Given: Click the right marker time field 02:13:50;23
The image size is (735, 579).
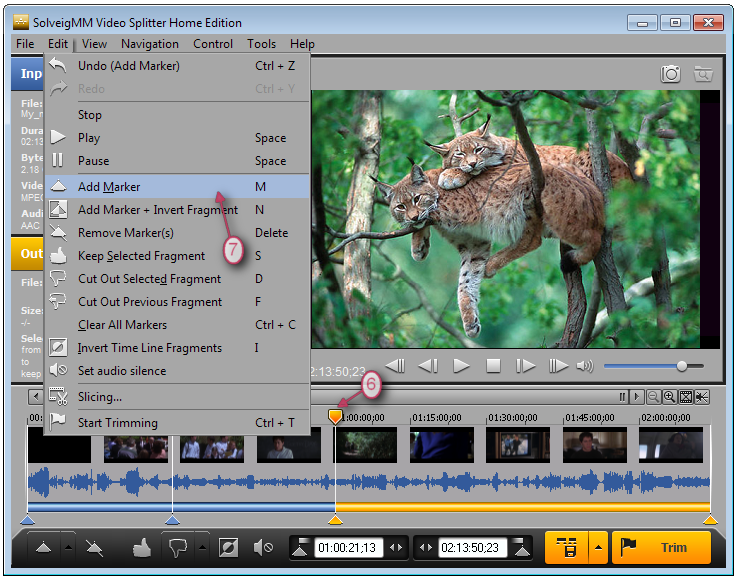Looking at the screenshot, I should [x=472, y=548].
